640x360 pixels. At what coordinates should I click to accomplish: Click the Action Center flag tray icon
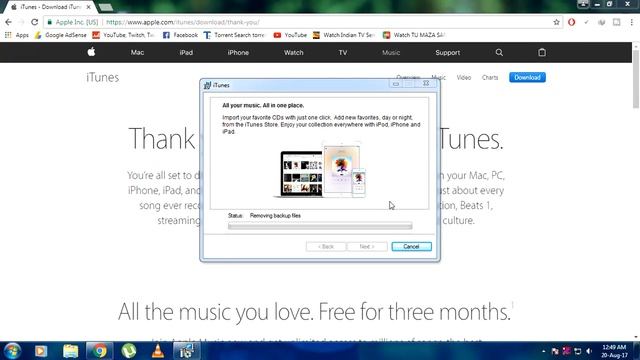[x=555, y=351]
